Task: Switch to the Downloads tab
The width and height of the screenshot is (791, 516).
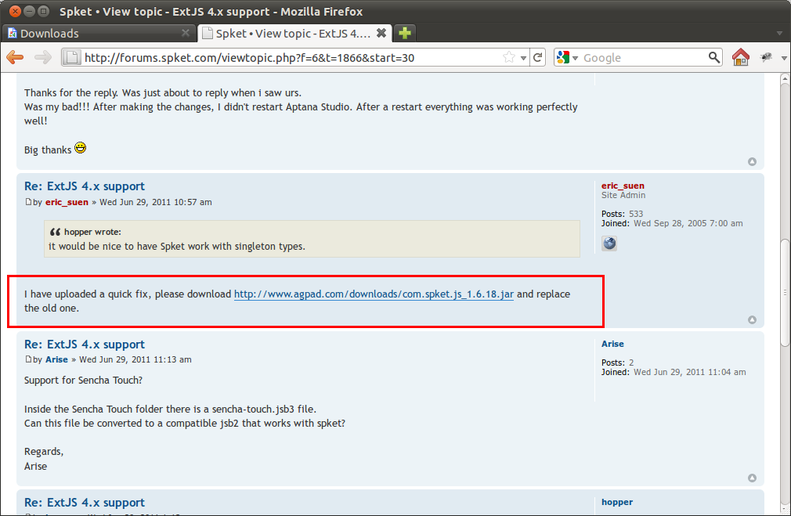Action: click(x=98, y=33)
